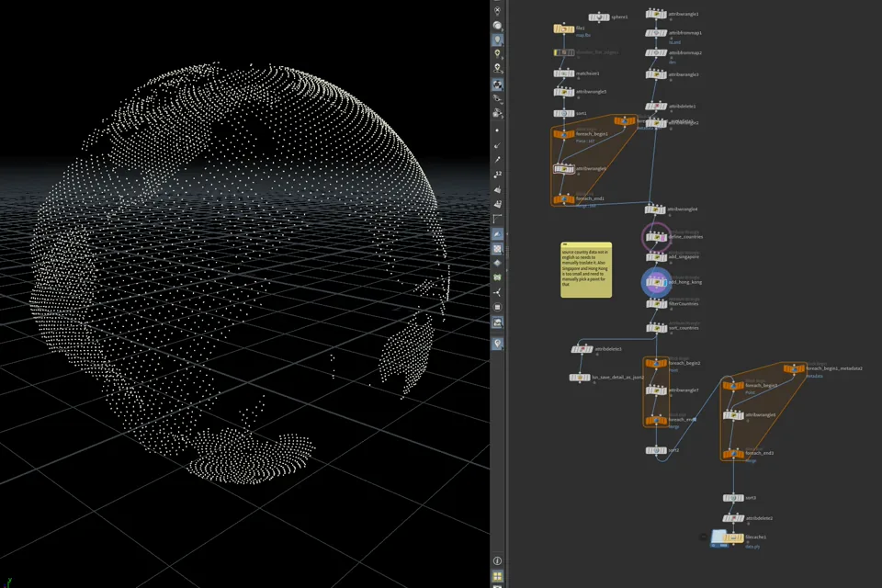Select the sphere1 node
This screenshot has height=588, width=882.
[x=599, y=17]
